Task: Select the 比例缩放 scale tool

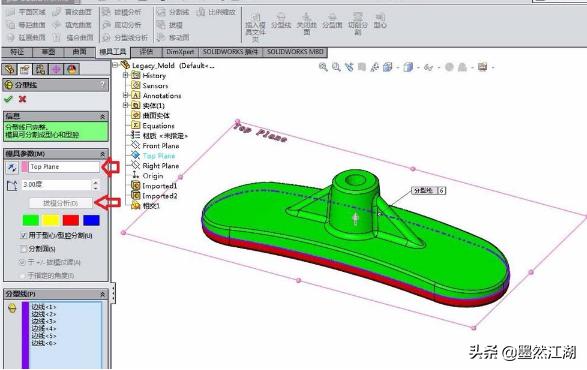Action: click(216, 12)
